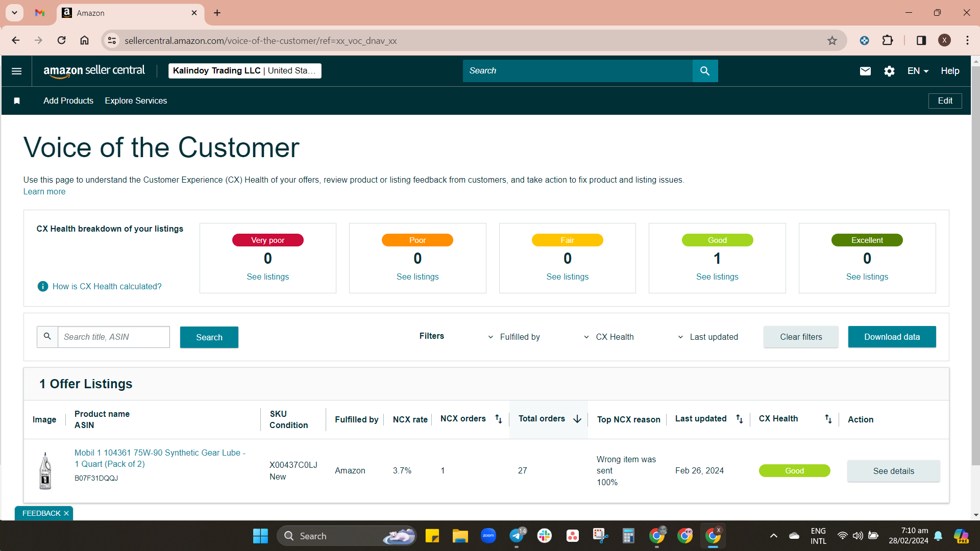Go to the browser home page icon
This screenshot has height=551, width=980.
[84, 40]
